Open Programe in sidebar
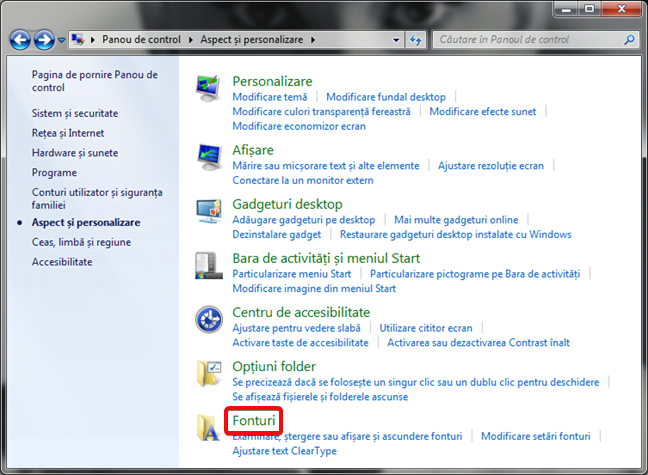 [54, 173]
